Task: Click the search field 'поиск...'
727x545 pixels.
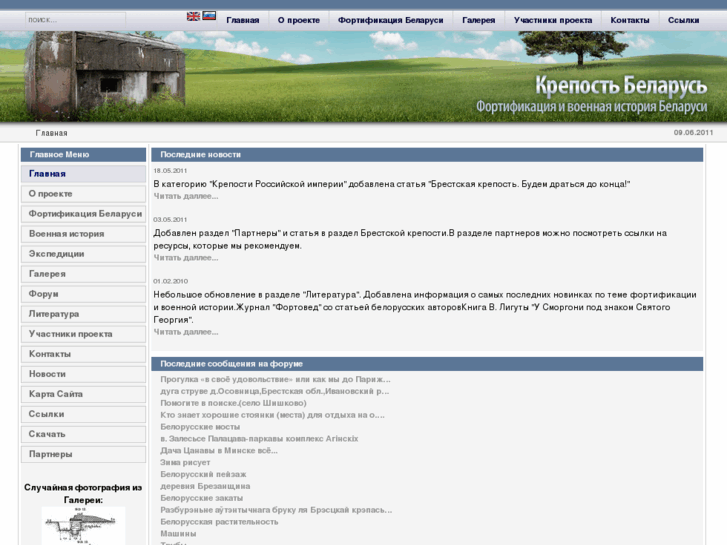Action: [75, 20]
